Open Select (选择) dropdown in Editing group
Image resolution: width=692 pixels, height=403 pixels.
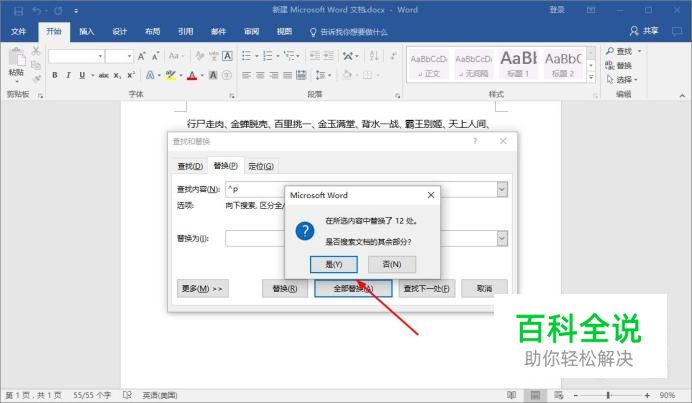[622, 80]
